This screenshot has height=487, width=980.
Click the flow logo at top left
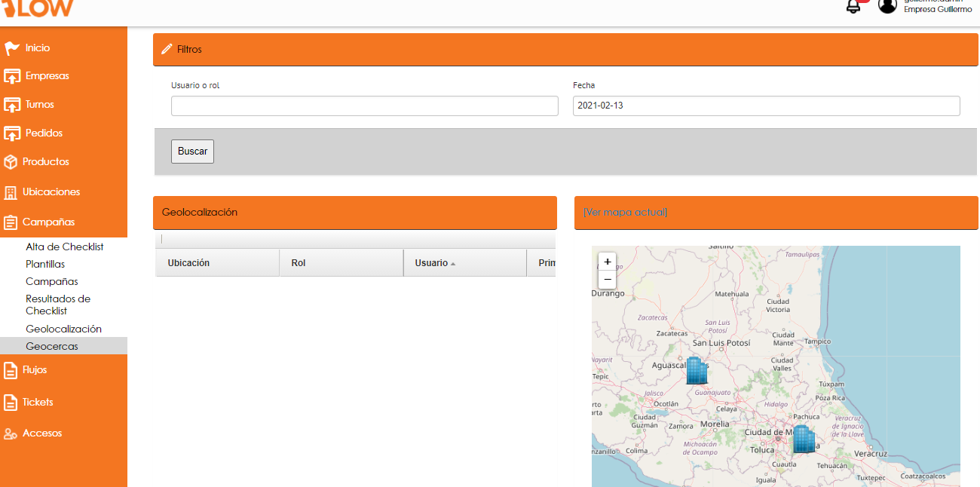38,8
